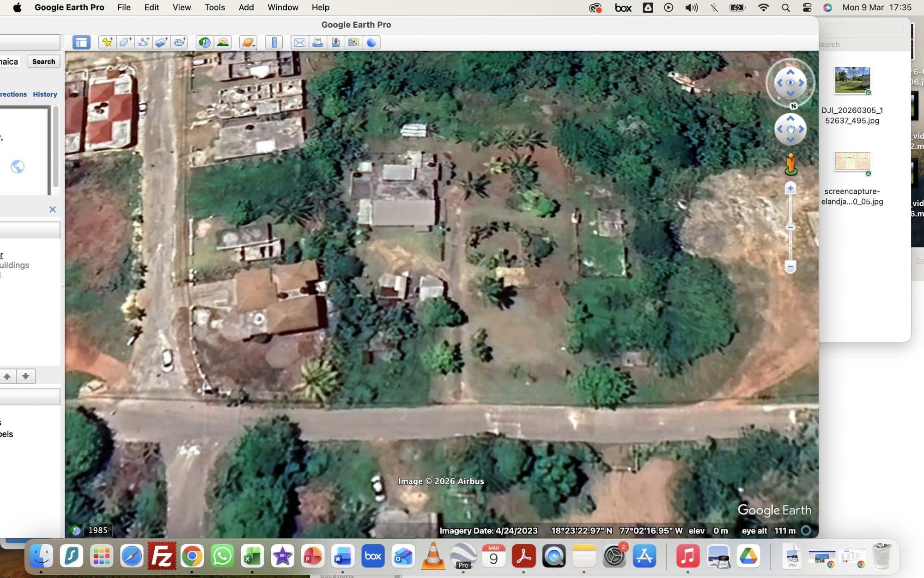Image resolution: width=924 pixels, height=578 pixels.
Task: Click the Record a Tour camera icon
Action: (x=179, y=43)
